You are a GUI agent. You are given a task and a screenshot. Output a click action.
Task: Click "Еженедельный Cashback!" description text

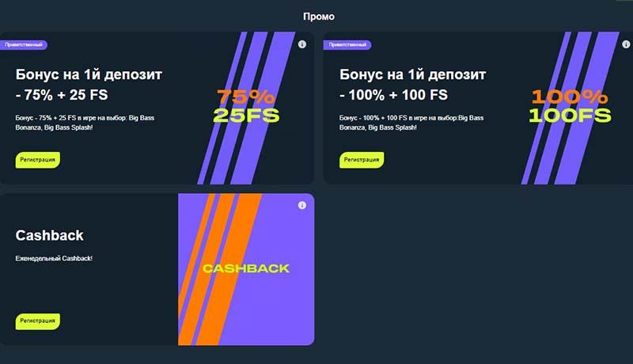coord(54,258)
